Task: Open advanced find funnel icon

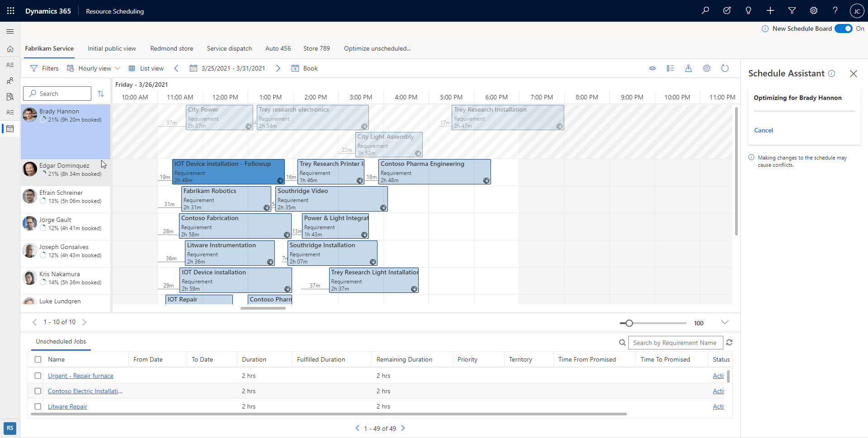Action: (792, 11)
